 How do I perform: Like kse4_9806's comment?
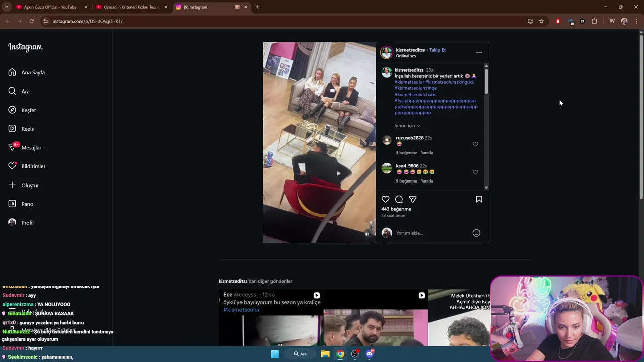tap(475, 172)
